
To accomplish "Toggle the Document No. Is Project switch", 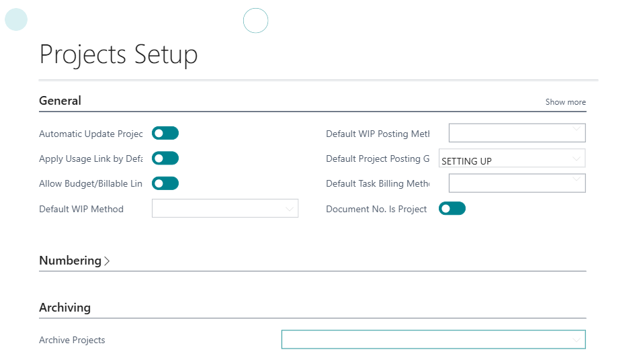I will 452,209.
